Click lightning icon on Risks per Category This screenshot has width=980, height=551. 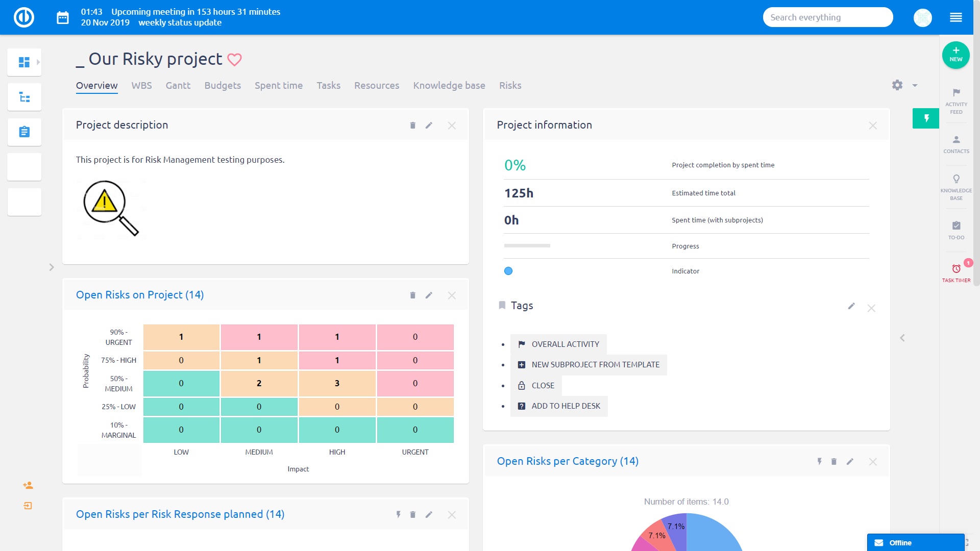coord(819,462)
